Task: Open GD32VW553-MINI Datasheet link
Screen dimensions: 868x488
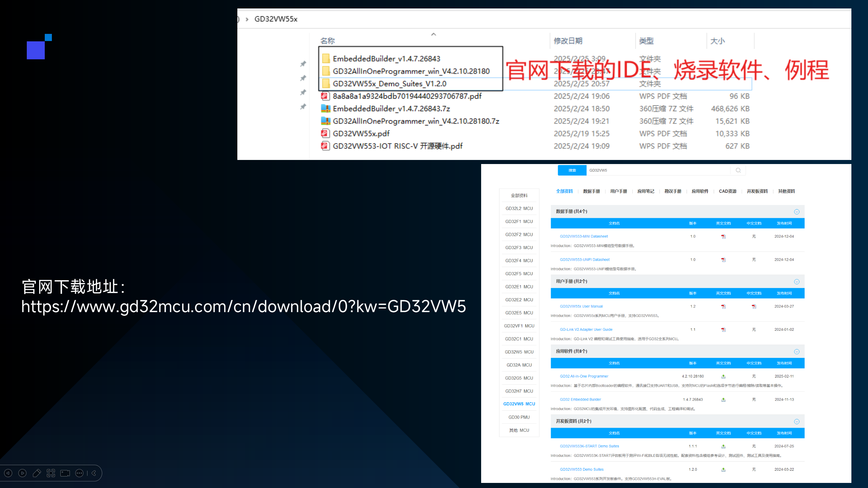Action: point(584,237)
